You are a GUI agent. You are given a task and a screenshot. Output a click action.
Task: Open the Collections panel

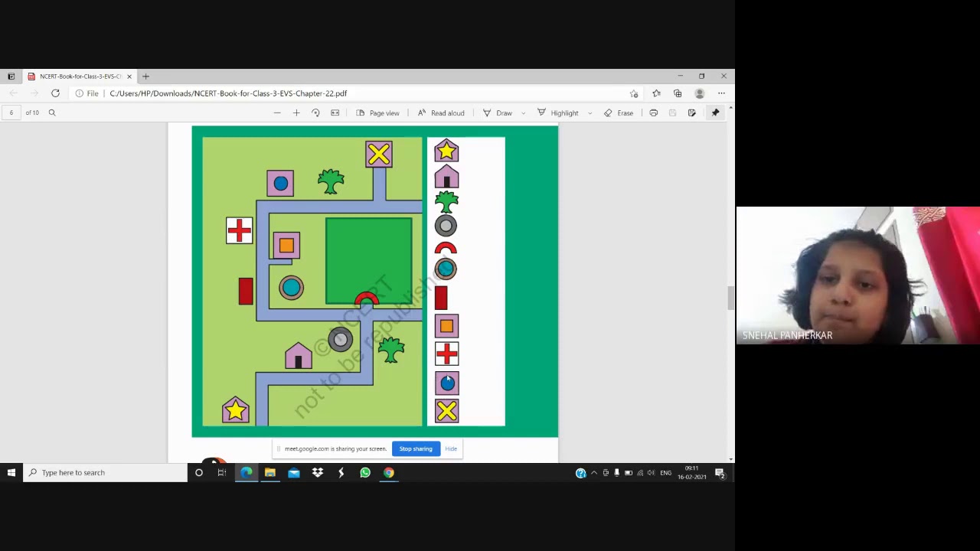tap(678, 93)
